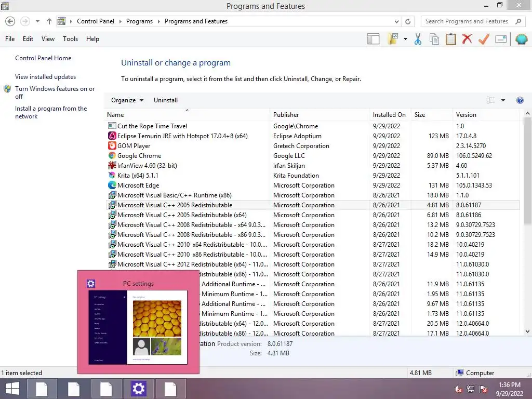Open the dropdown arrow beside folder icon
This screenshot has width=532, height=399.
point(405,39)
